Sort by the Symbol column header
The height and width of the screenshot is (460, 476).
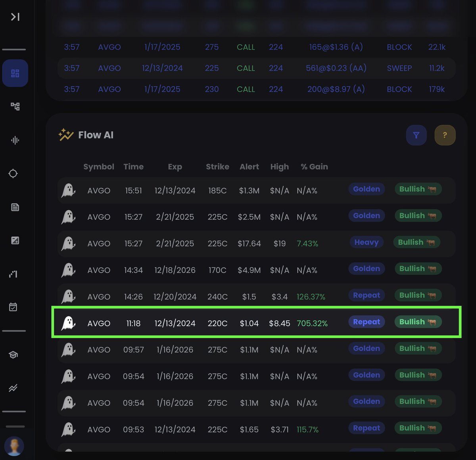point(99,167)
